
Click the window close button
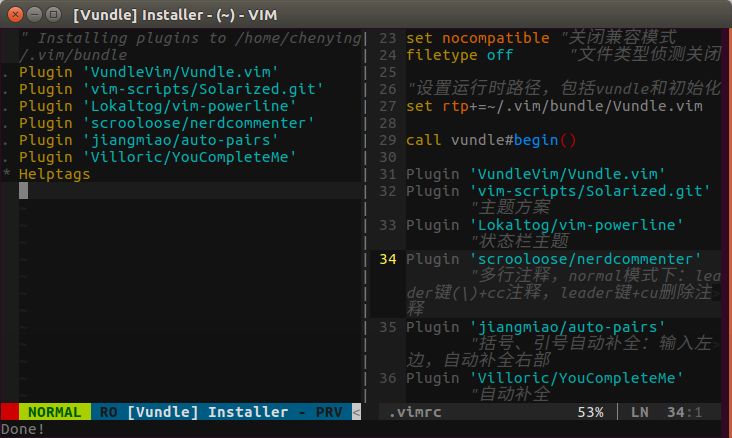[x=15, y=14]
